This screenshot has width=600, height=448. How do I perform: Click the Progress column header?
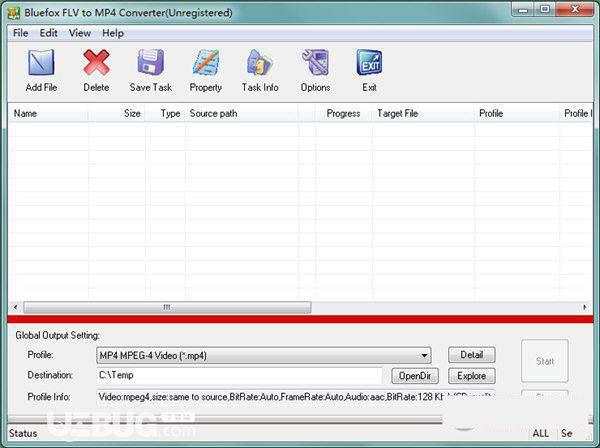pos(344,114)
